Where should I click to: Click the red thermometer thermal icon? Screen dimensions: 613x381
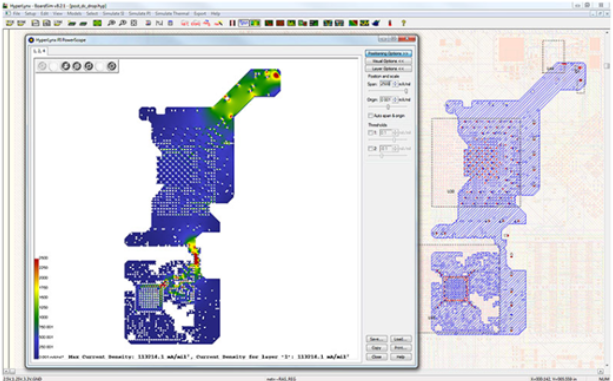(x=390, y=23)
